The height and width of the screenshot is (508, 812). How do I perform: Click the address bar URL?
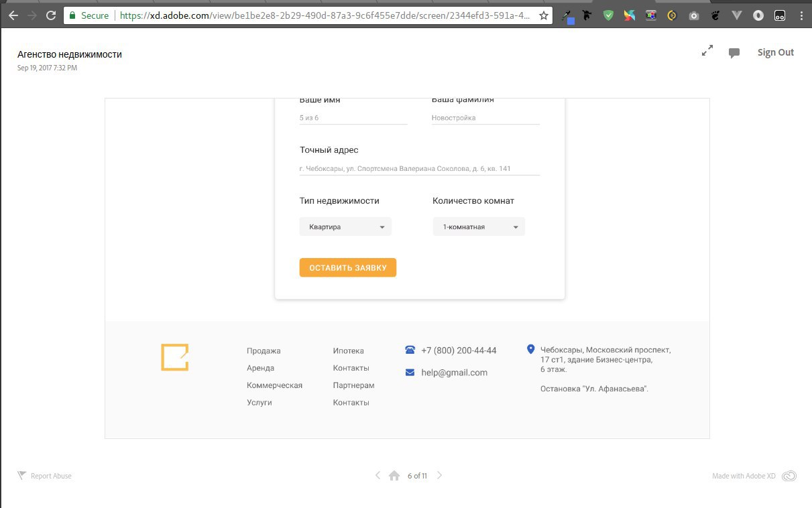point(325,15)
